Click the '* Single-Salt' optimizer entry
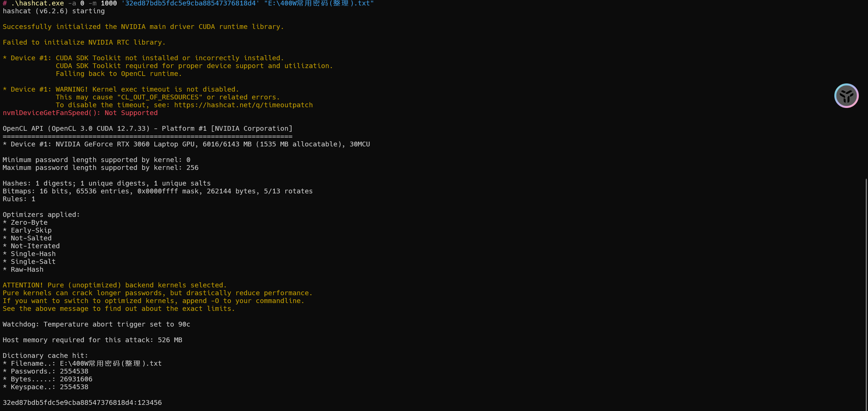 [x=29, y=262]
